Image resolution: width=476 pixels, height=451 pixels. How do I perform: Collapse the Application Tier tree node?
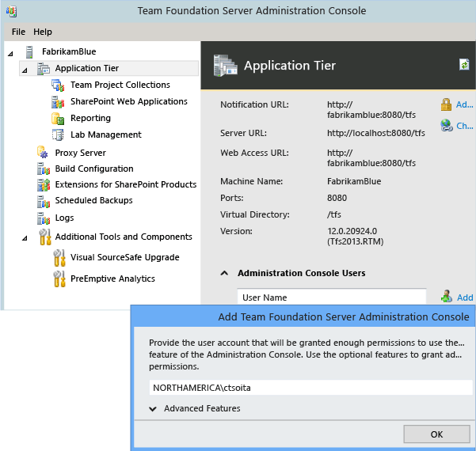[25, 70]
